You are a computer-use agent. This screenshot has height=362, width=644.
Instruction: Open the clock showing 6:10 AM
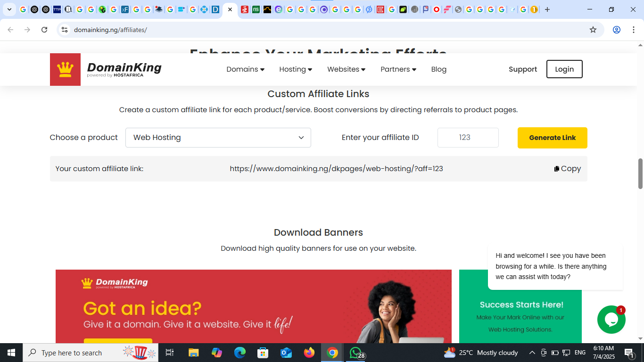click(x=603, y=353)
